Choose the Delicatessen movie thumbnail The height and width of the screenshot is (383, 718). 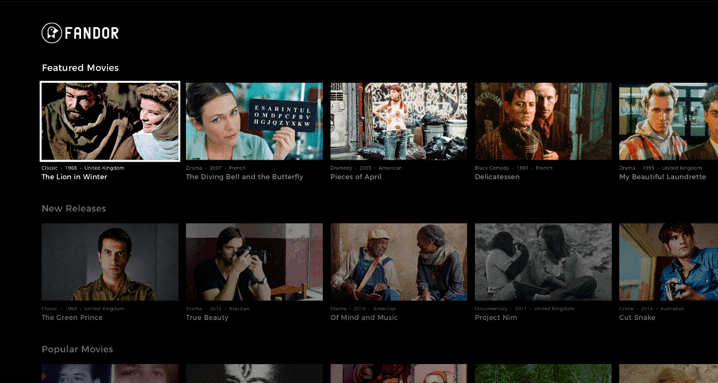click(x=543, y=121)
